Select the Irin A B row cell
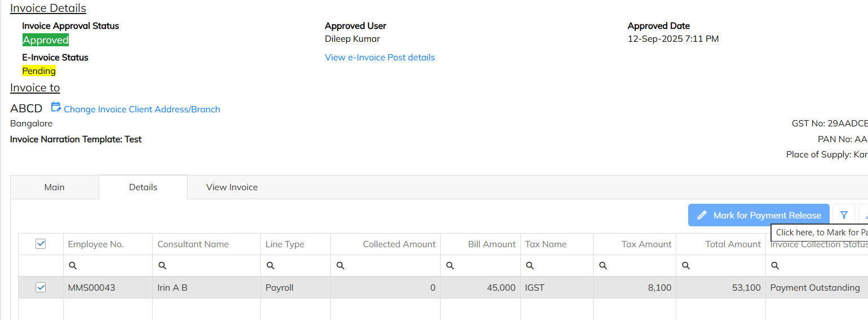The image size is (868, 320). (x=172, y=288)
